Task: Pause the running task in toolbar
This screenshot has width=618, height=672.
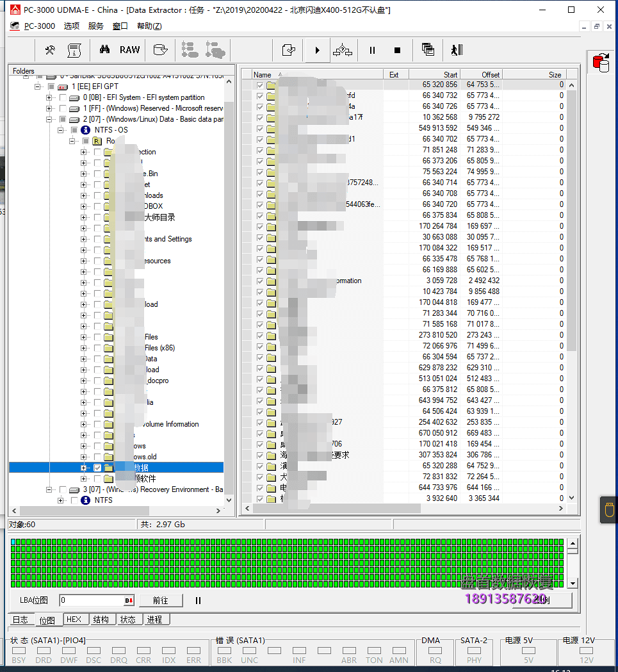Action: coord(372,50)
